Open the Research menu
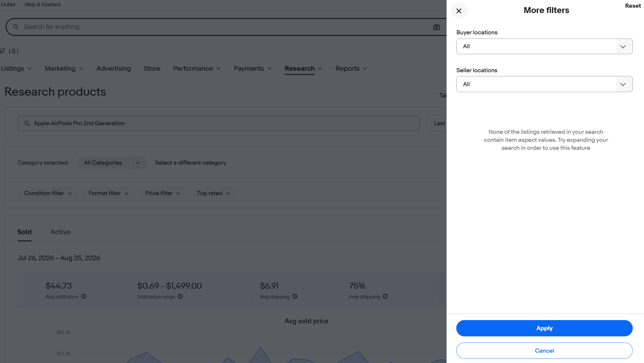 pos(303,69)
